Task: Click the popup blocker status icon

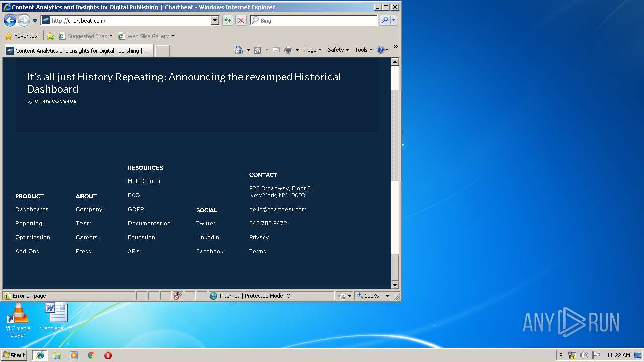Action: click(x=177, y=296)
